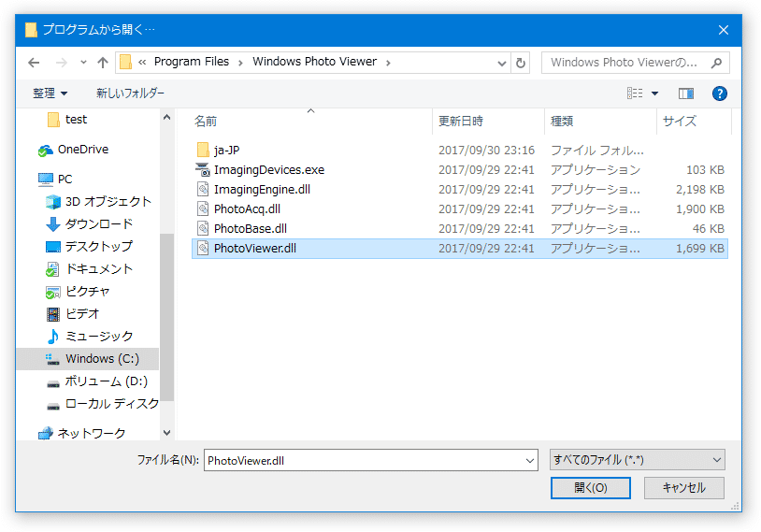Go up one folder level
Image resolution: width=761 pixels, height=532 pixels.
(103, 63)
